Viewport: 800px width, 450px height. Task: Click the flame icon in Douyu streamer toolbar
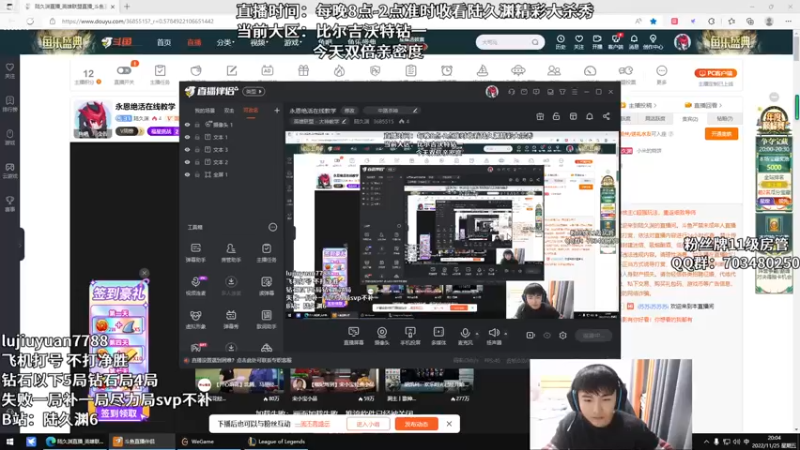pyautogui.click(x=339, y=71)
